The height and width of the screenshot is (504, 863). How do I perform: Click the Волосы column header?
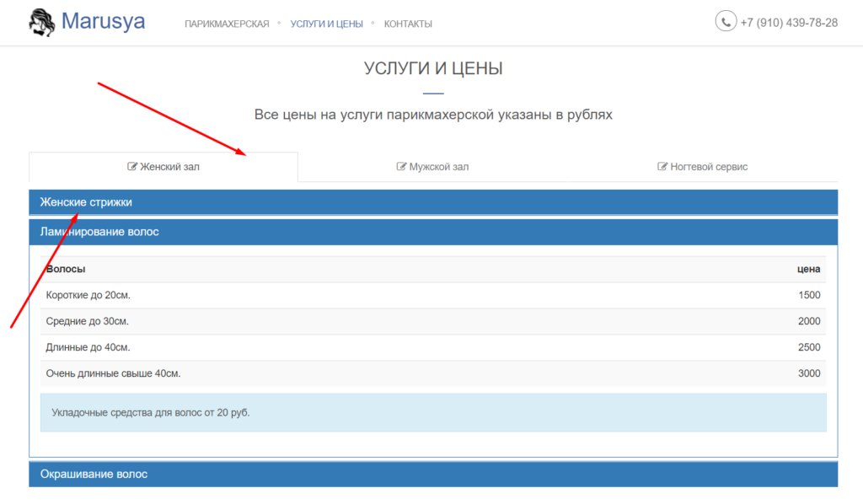(66, 269)
